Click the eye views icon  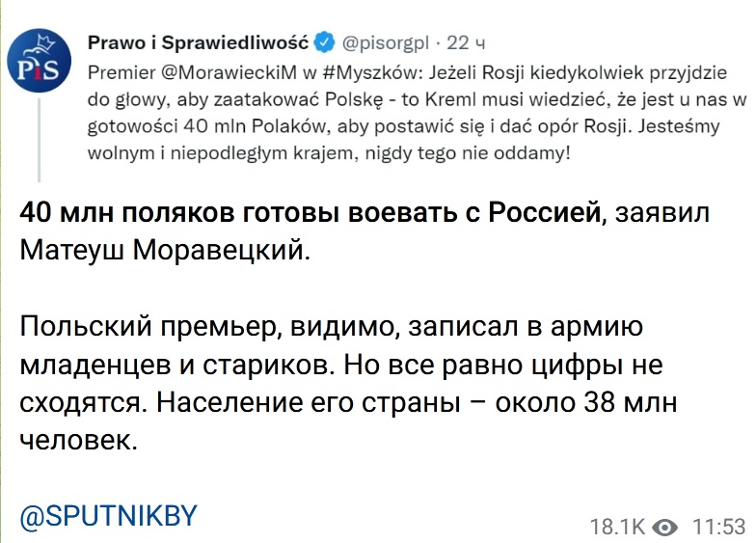click(666, 527)
